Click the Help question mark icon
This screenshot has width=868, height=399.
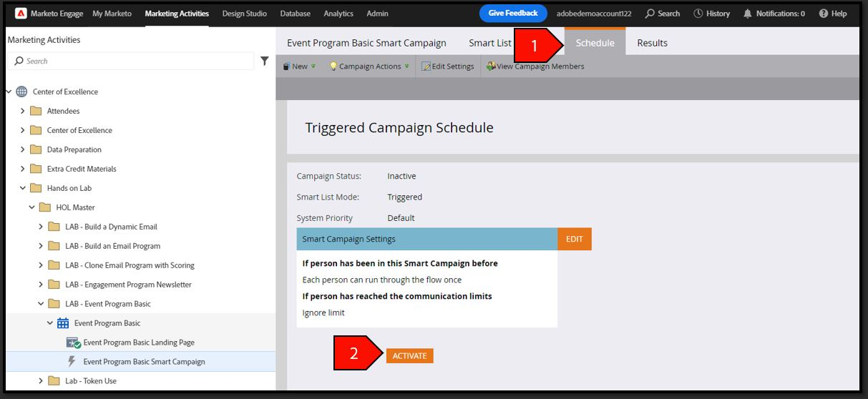(x=824, y=14)
